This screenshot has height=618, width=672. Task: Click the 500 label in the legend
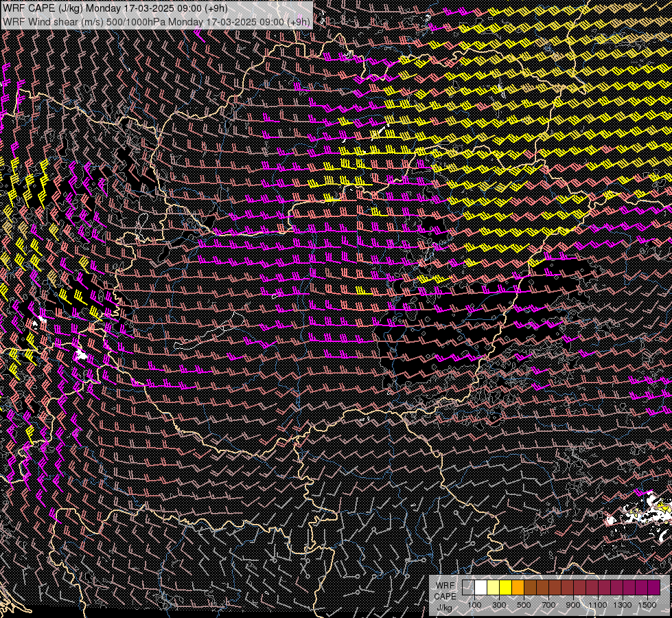click(x=524, y=605)
